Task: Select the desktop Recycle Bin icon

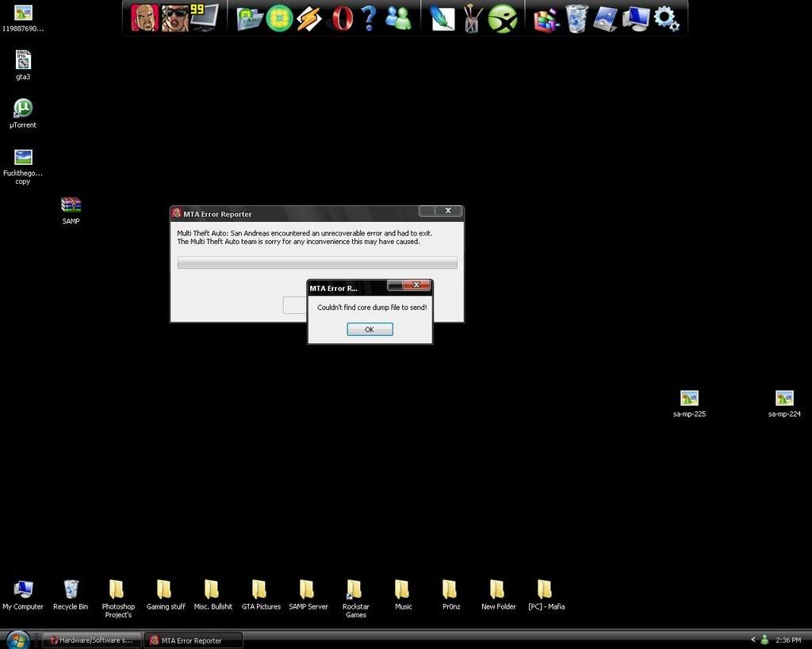Action: [x=71, y=595]
